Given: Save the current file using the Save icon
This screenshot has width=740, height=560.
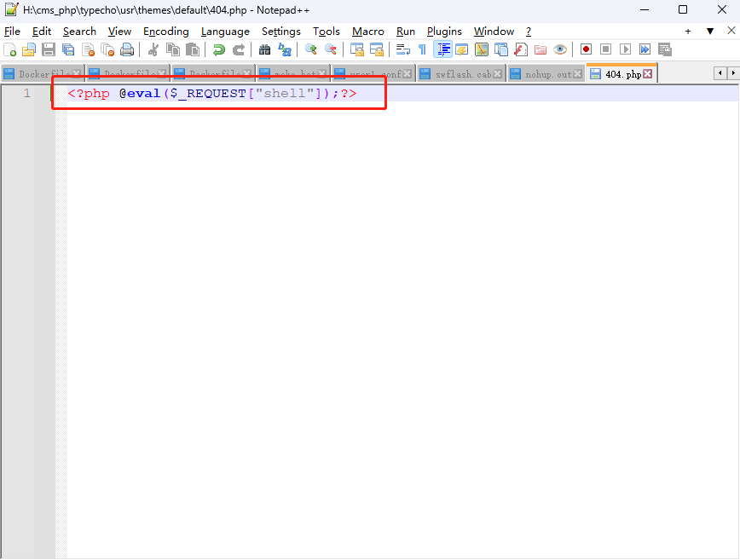Looking at the screenshot, I should point(49,49).
